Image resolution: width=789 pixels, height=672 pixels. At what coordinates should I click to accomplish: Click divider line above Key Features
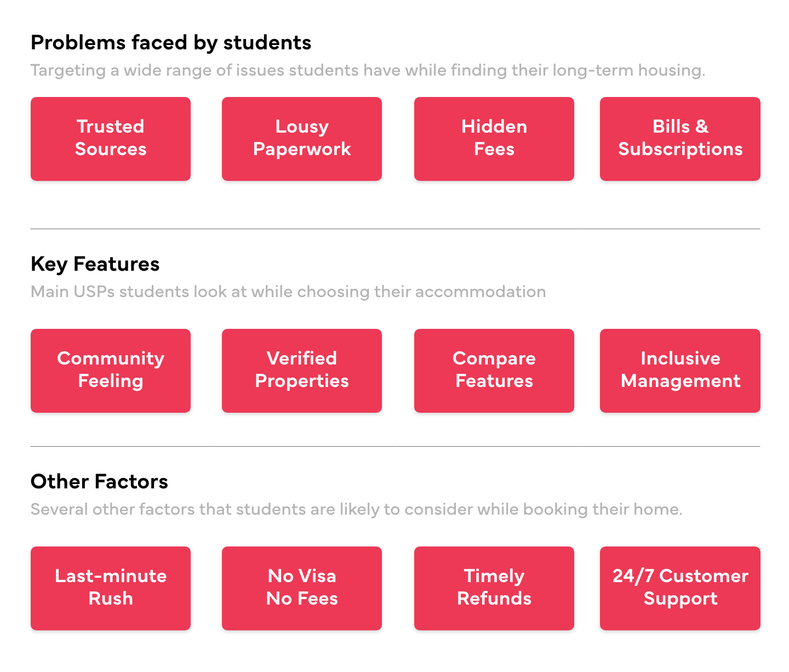(x=395, y=229)
